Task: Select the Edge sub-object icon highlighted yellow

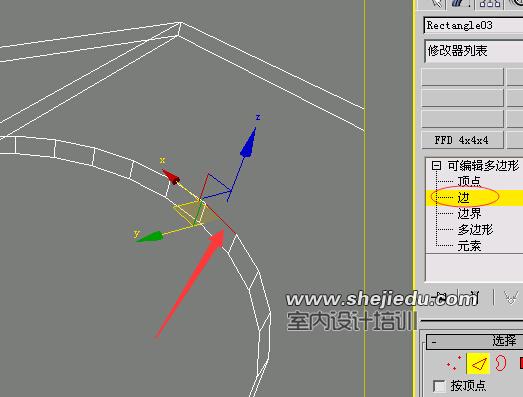Action: pyautogui.click(x=478, y=363)
